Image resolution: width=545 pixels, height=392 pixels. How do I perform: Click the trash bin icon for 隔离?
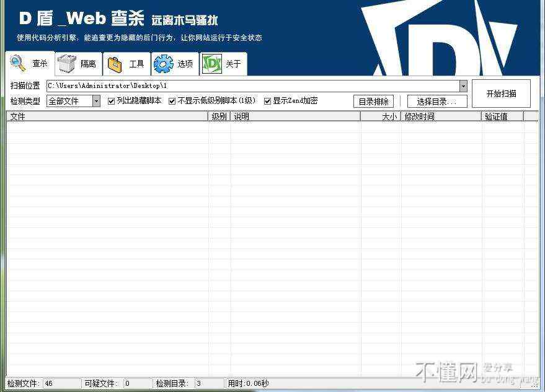click(x=66, y=64)
